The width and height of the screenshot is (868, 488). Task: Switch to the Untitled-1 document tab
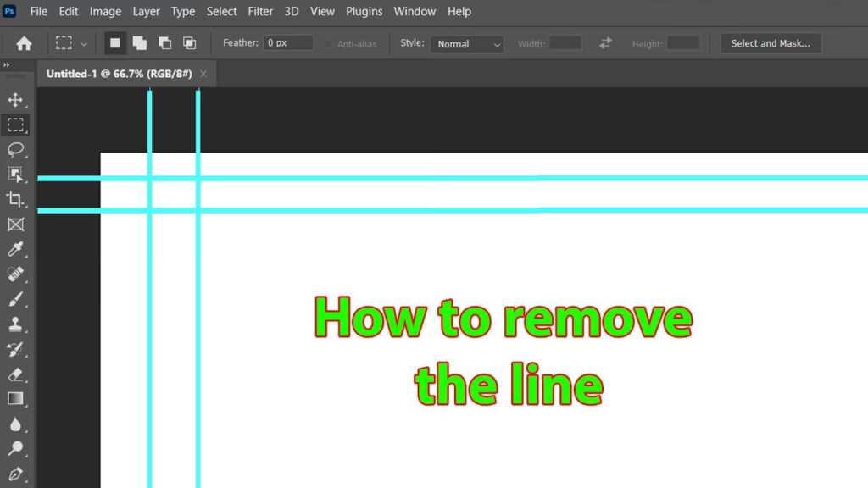tap(119, 74)
